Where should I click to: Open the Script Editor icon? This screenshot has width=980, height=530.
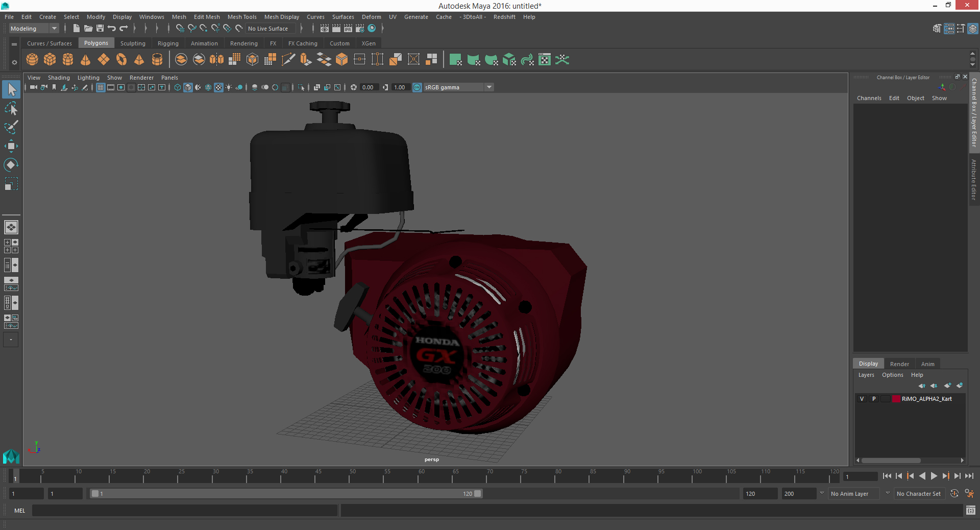pyautogui.click(x=971, y=510)
